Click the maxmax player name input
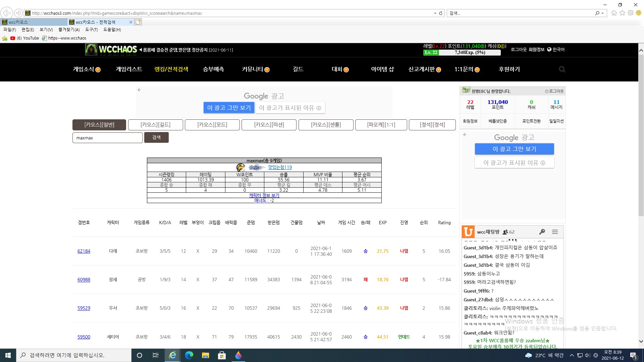Image resolution: width=644 pixels, height=362 pixels. click(108, 138)
